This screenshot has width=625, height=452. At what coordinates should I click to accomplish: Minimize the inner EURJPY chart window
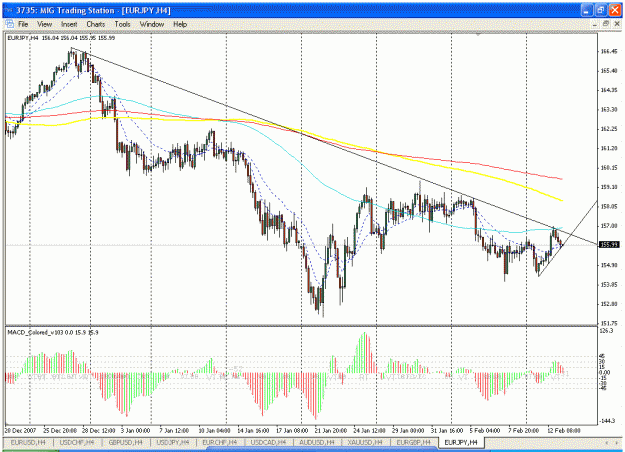[594, 24]
